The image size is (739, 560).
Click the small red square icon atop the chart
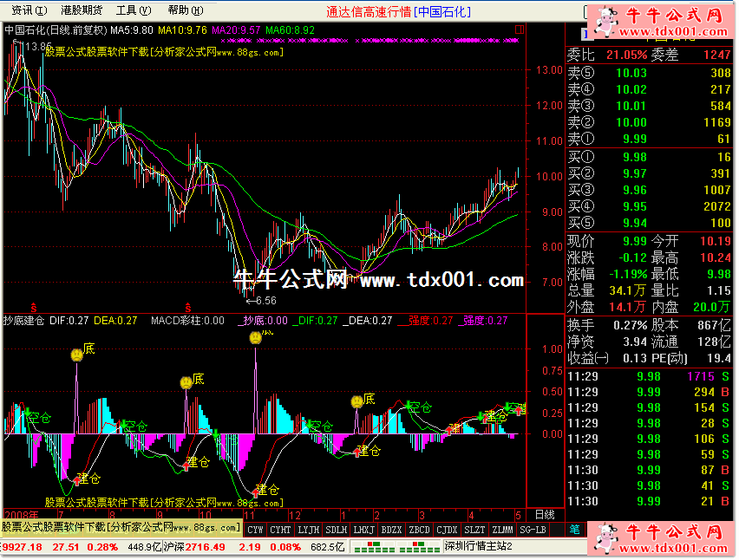click(520, 29)
